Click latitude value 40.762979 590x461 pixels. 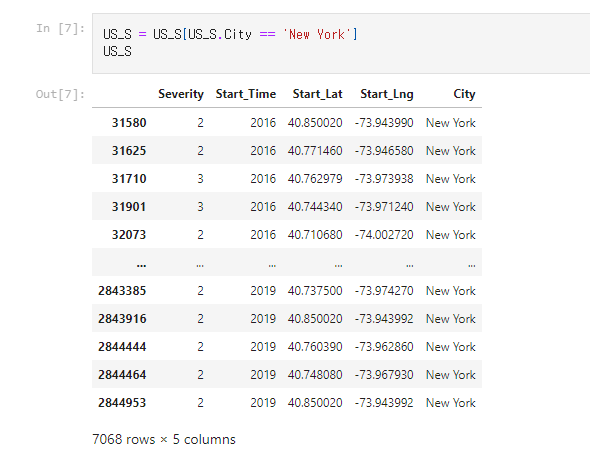coord(315,179)
